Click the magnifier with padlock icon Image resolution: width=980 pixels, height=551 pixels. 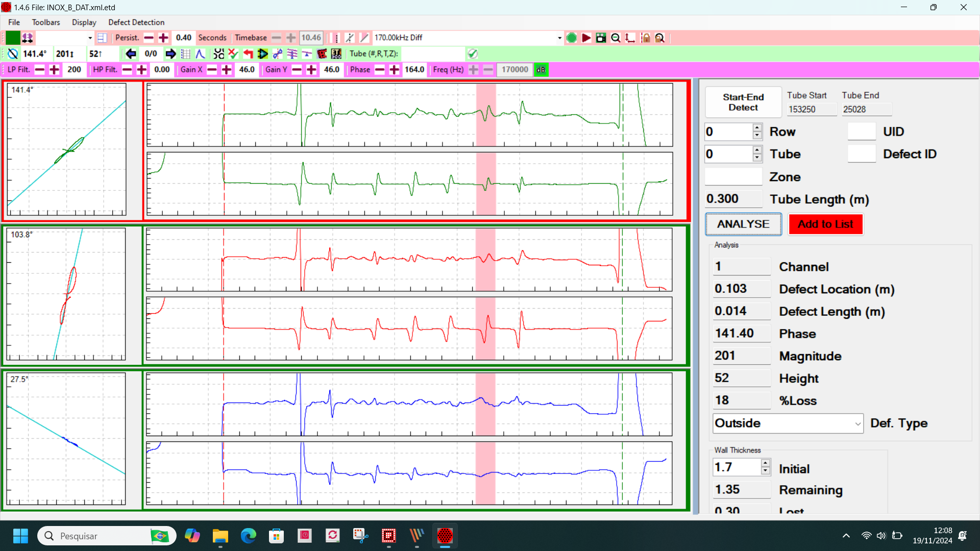click(660, 38)
